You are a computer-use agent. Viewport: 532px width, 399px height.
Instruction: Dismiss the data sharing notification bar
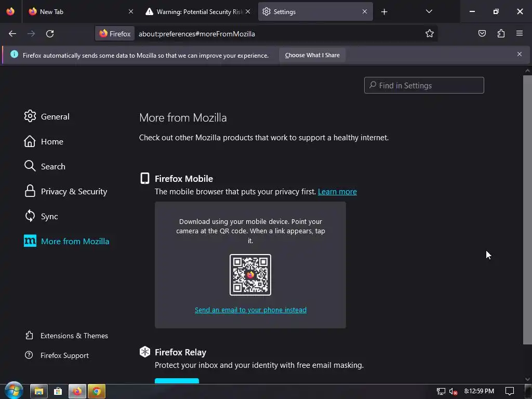520,54
